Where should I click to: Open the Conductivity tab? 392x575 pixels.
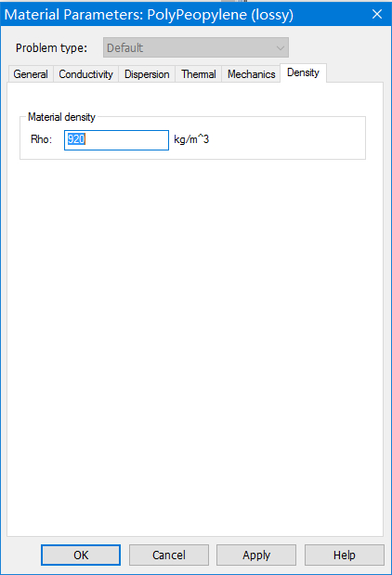coord(85,74)
